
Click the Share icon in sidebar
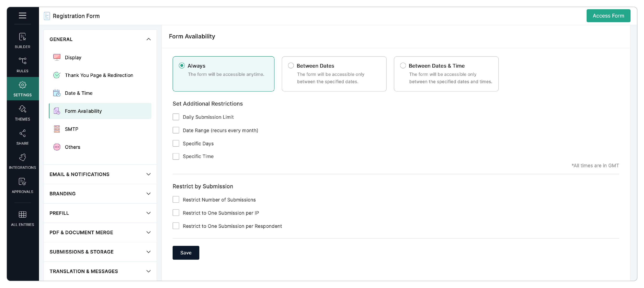click(x=23, y=137)
